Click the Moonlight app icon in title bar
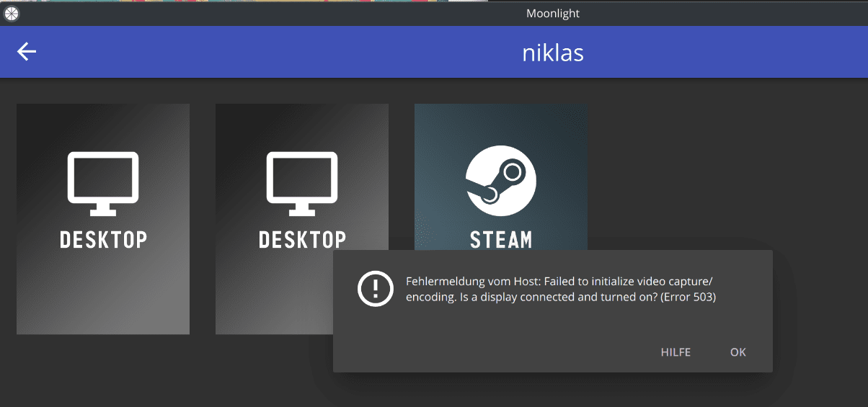The image size is (868, 407). pyautogui.click(x=12, y=13)
